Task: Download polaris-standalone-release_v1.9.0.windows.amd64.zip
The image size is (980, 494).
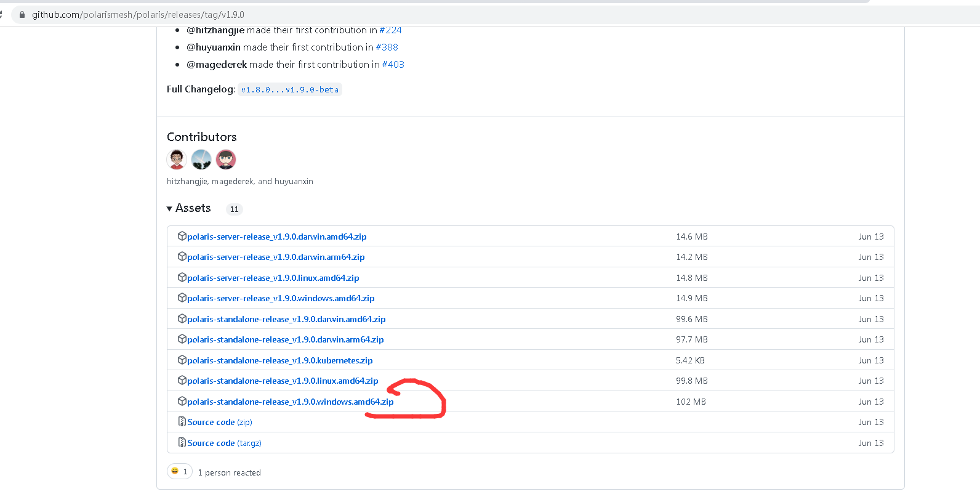Action: point(291,402)
